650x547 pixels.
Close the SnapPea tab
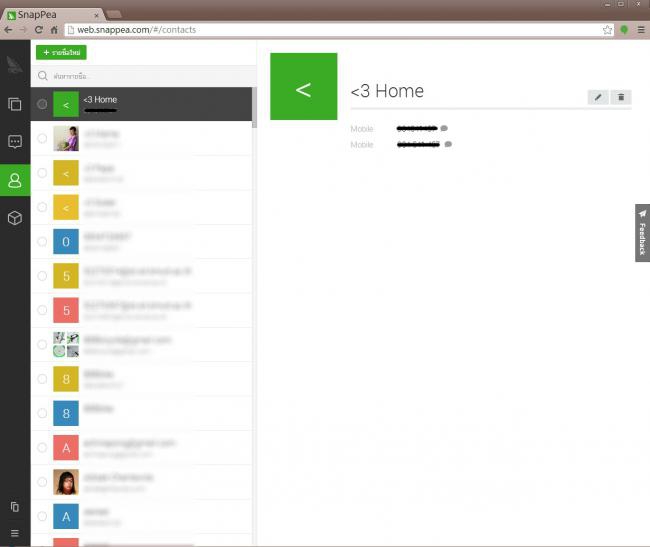(x=96, y=15)
